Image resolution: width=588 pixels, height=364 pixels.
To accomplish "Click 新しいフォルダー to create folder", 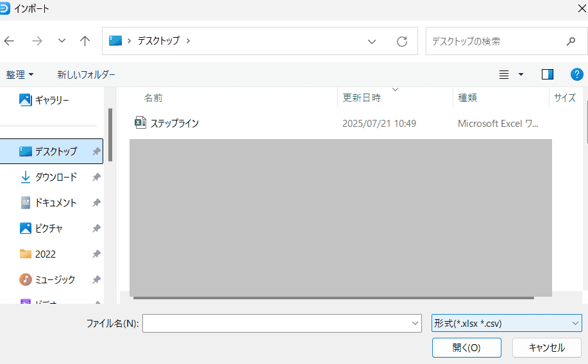I will (x=86, y=74).
